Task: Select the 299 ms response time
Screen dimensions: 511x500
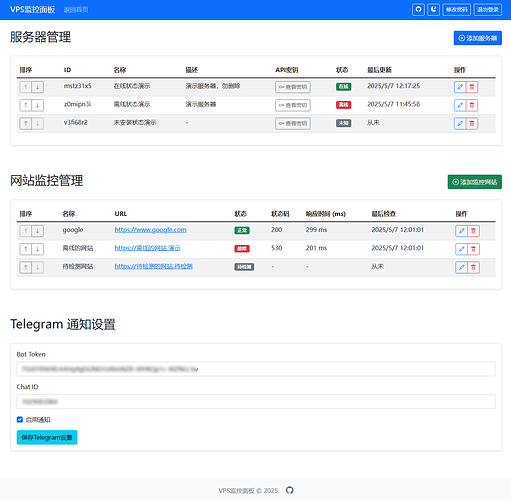Action: pos(317,230)
